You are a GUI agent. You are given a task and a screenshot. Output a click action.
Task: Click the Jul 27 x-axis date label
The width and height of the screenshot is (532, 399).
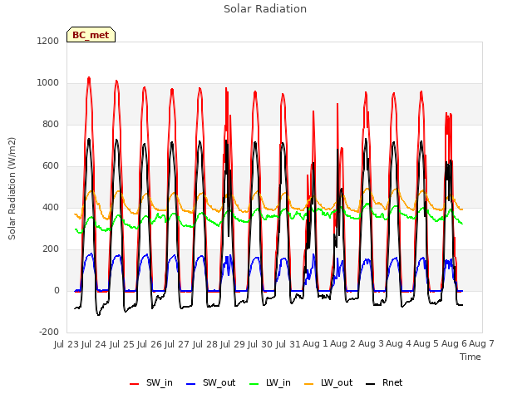coord(177,344)
